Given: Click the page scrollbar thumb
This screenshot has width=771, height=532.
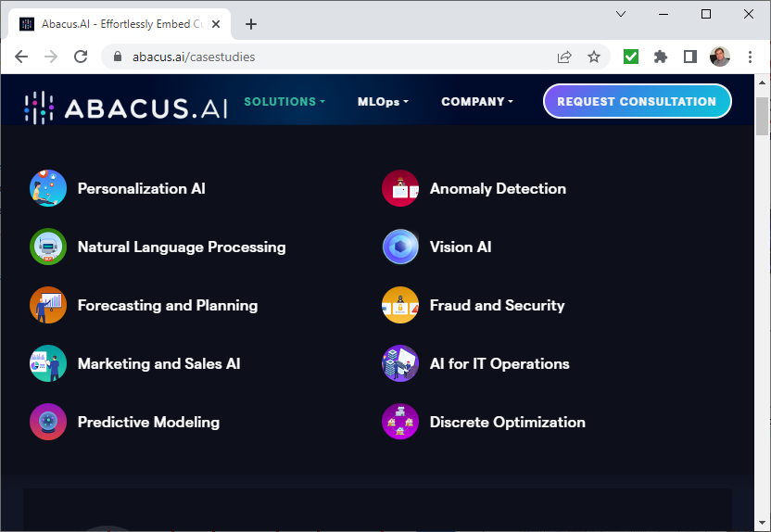Looking at the screenshot, I should (762, 116).
